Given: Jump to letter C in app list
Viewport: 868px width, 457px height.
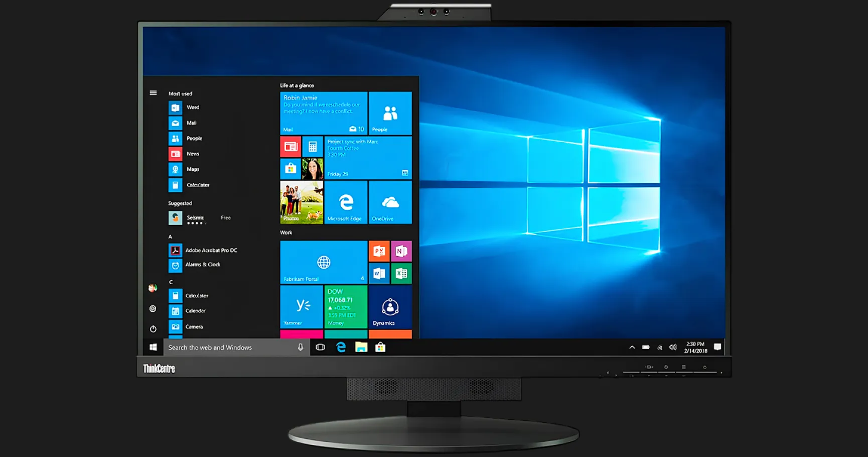Looking at the screenshot, I should coord(171,282).
